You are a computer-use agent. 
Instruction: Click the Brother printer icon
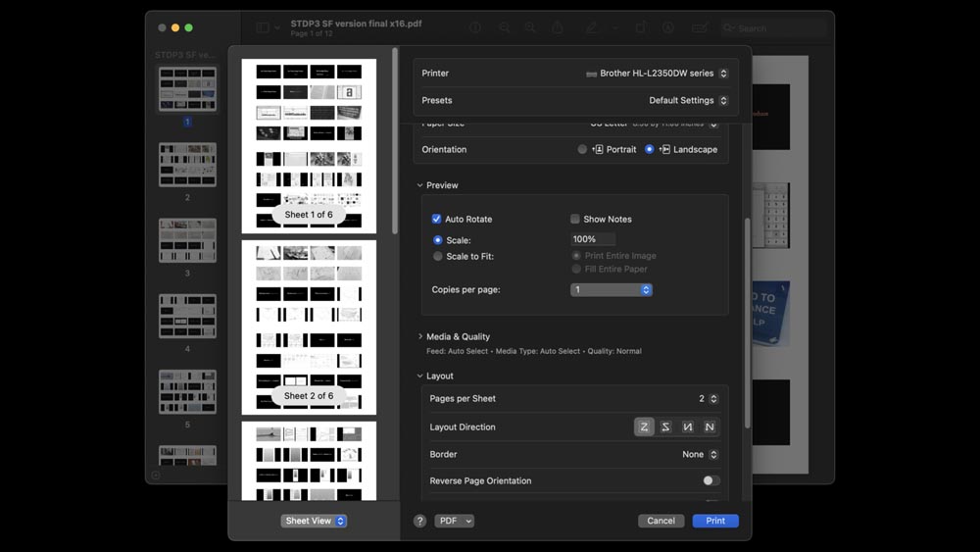[591, 74]
